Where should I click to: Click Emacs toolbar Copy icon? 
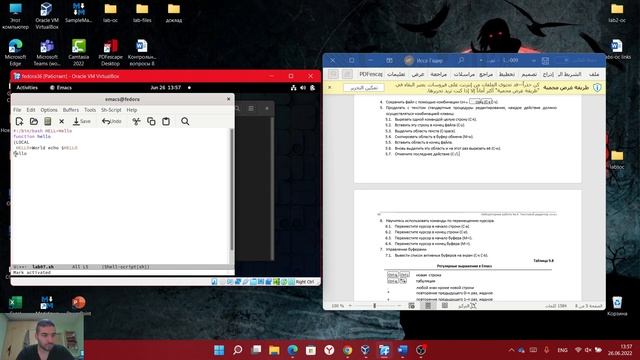pos(151,121)
